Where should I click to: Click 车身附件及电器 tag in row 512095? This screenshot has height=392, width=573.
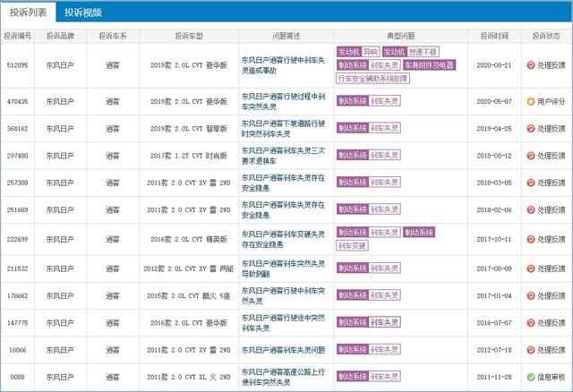click(430, 65)
